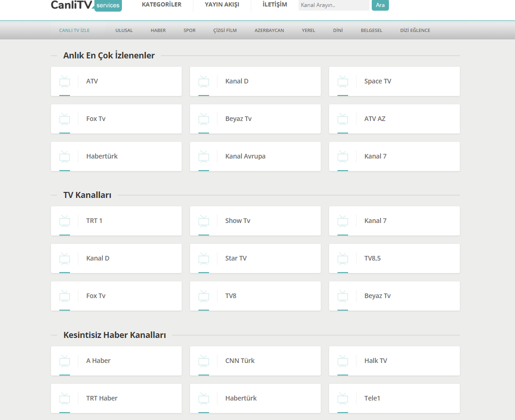Open the YEREL category
Image resolution: width=515 pixels, height=420 pixels.
(x=308, y=30)
